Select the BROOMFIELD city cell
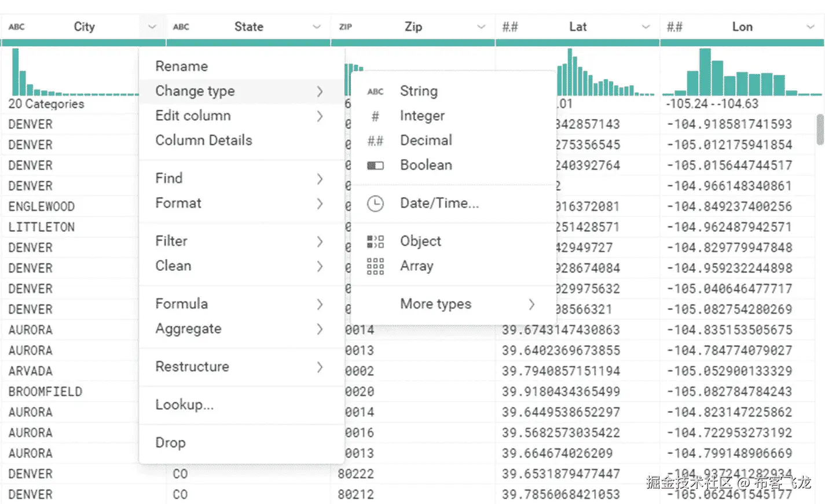 pyautogui.click(x=45, y=392)
